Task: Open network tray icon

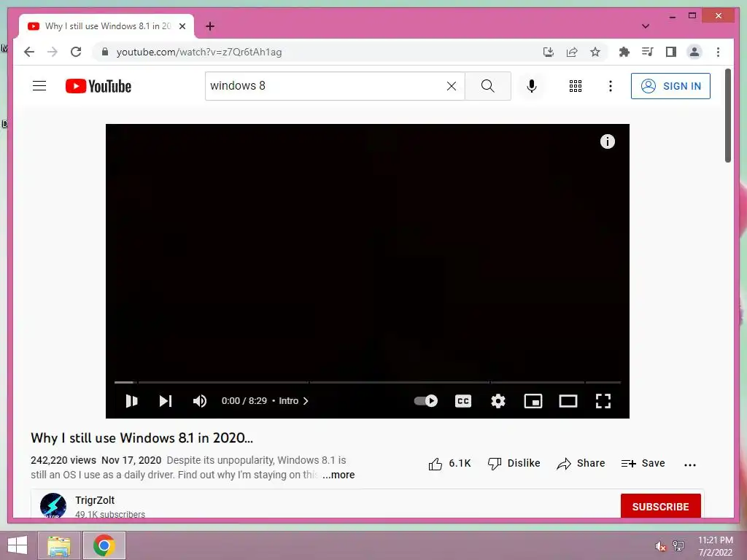Action: (x=678, y=546)
